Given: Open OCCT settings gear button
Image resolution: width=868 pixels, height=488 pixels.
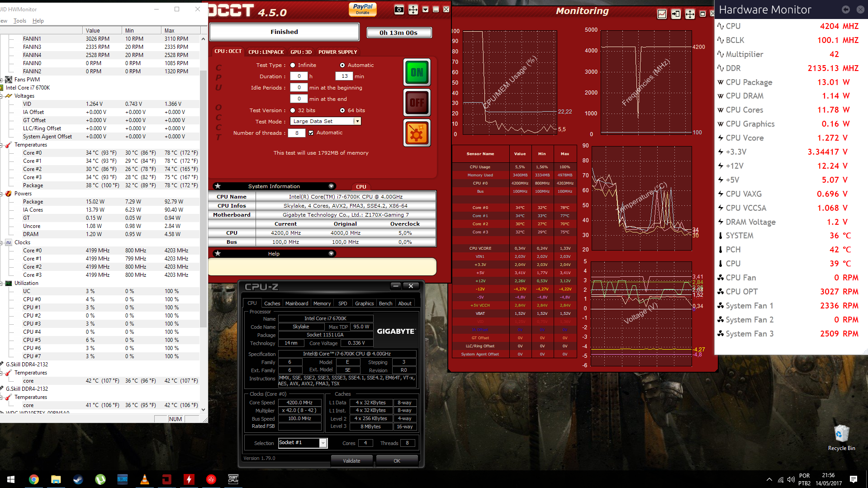Looking at the screenshot, I should 417,133.
